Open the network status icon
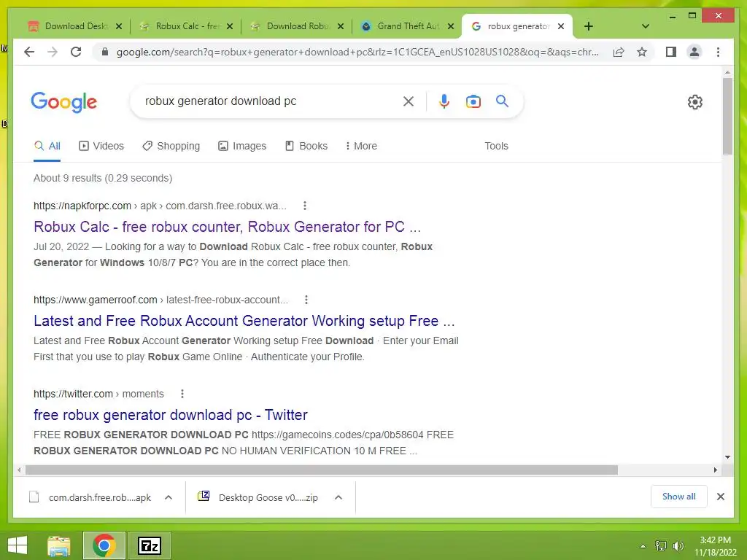Viewport: 747px width, 560px height. pyautogui.click(x=661, y=546)
